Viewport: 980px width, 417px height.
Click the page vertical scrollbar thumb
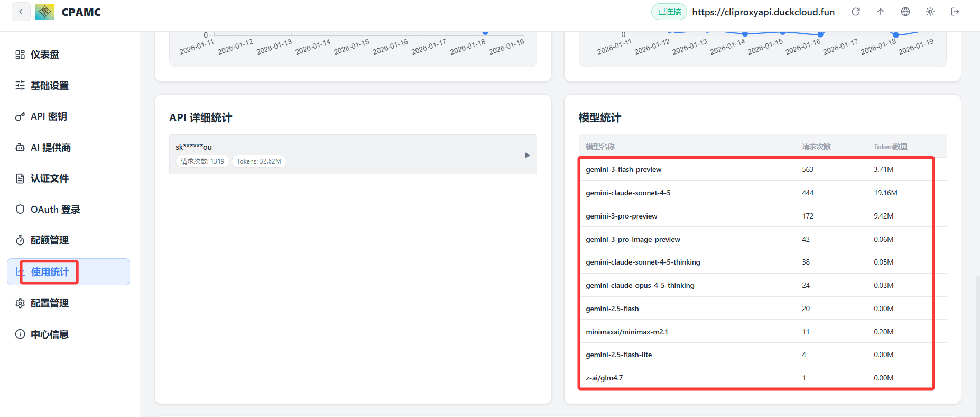coord(977,346)
